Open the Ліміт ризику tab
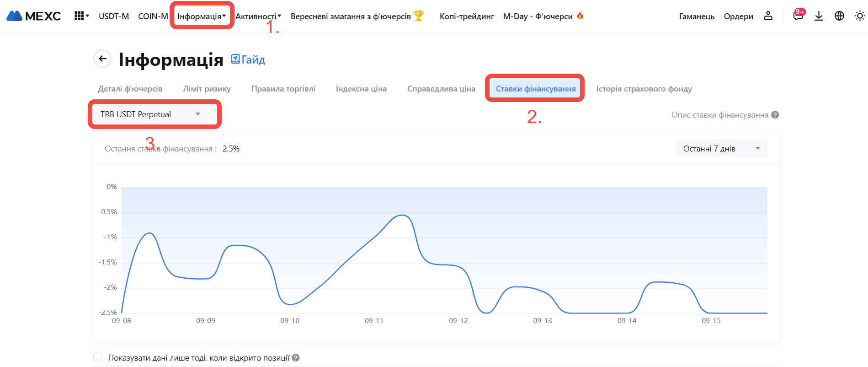The width and height of the screenshot is (868, 367). pyautogui.click(x=207, y=89)
